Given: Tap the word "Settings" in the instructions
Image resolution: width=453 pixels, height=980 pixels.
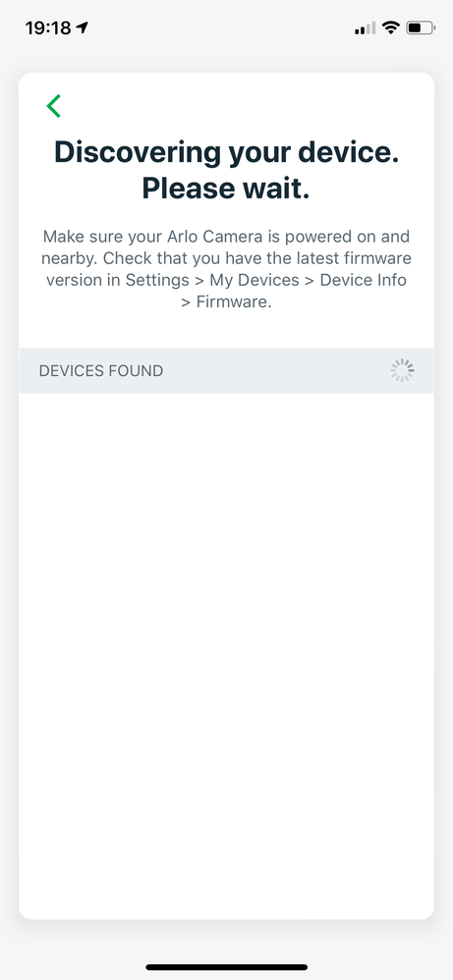Looking at the screenshot, I should [157, 280].
